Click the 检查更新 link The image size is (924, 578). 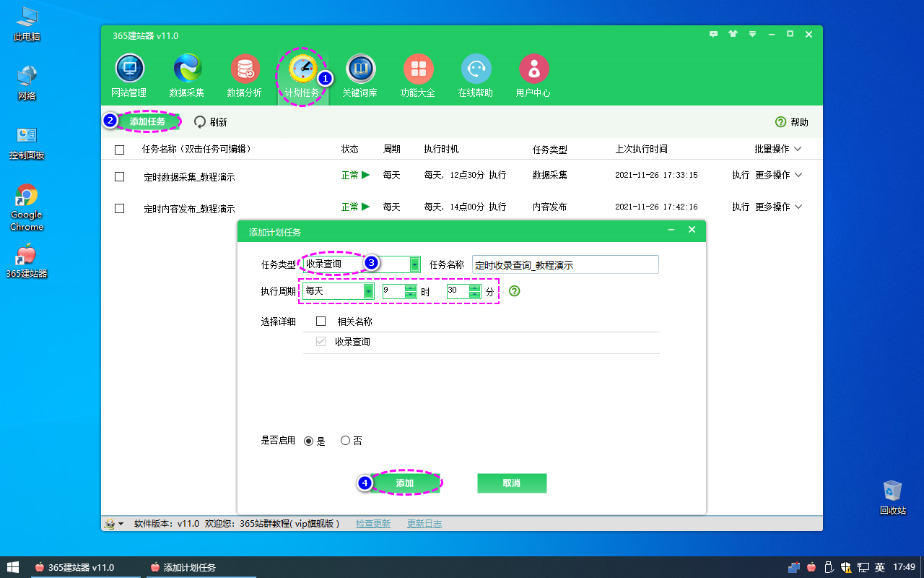pyautogui.click(x=373, y=524)
